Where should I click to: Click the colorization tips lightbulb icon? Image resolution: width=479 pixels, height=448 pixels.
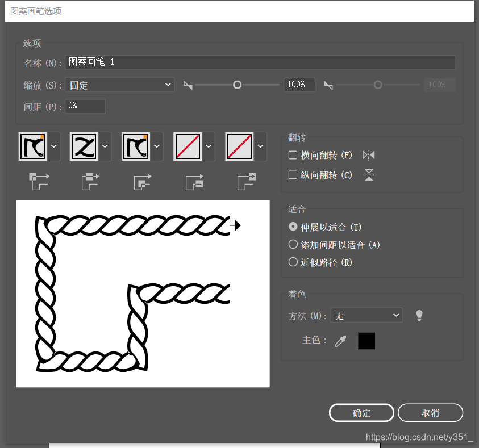[419, 315]
